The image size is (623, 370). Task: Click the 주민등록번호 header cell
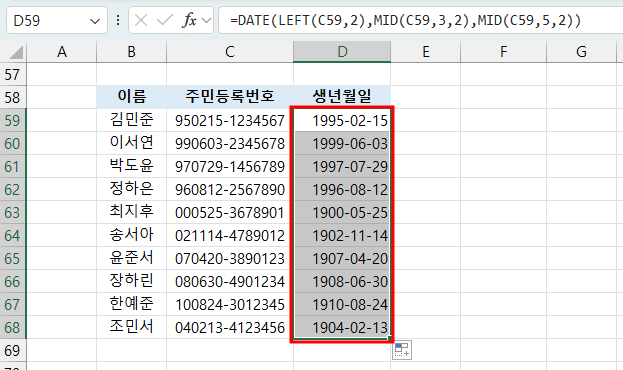pyautogui.click(x=230, y=97)
